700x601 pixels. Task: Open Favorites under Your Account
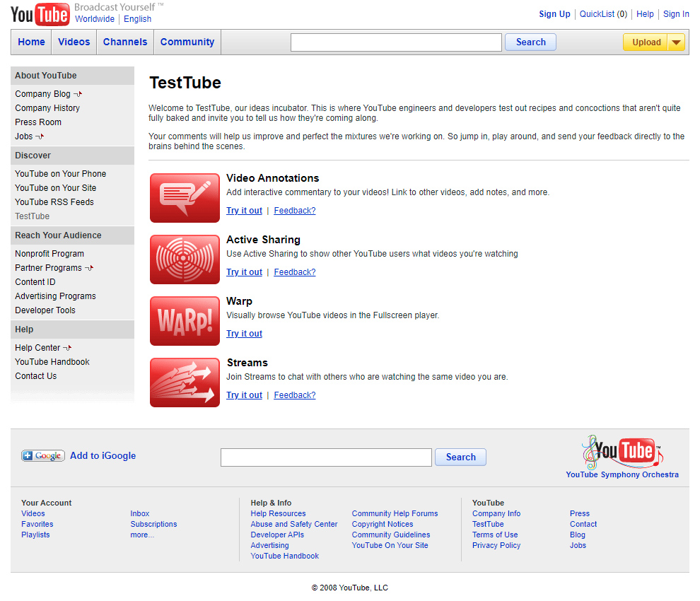tap(37, 524)
